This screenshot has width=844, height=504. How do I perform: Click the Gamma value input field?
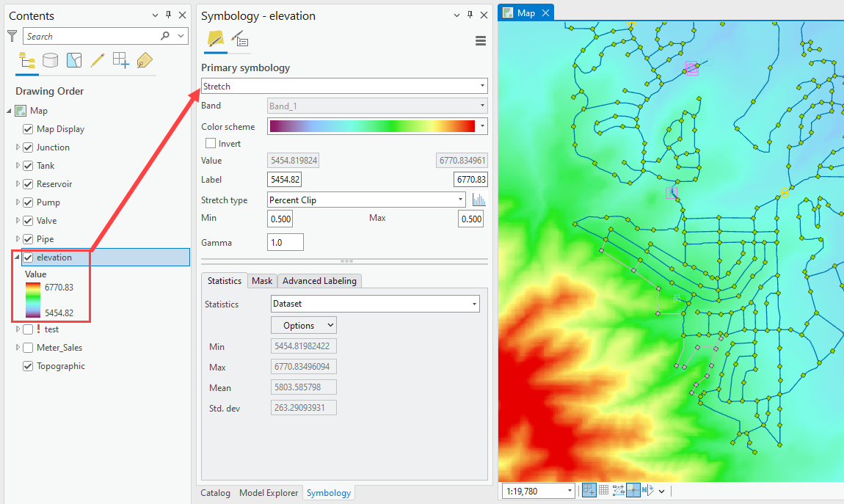285,242
